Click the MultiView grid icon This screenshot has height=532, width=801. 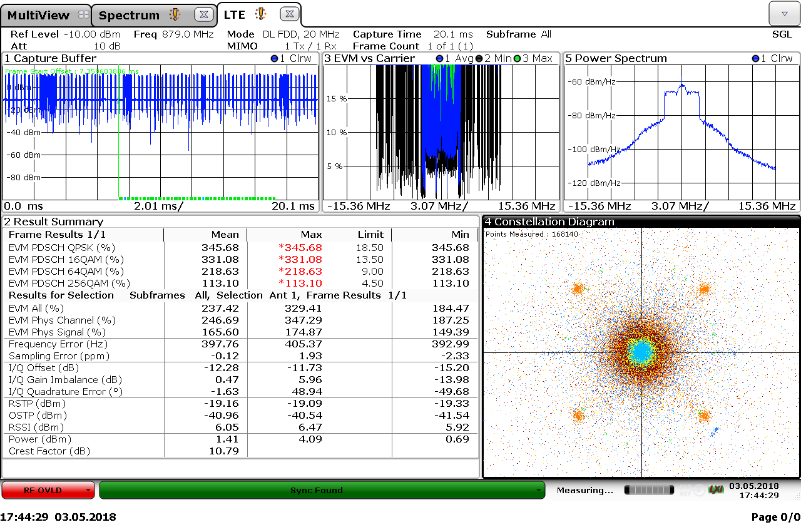83,15
